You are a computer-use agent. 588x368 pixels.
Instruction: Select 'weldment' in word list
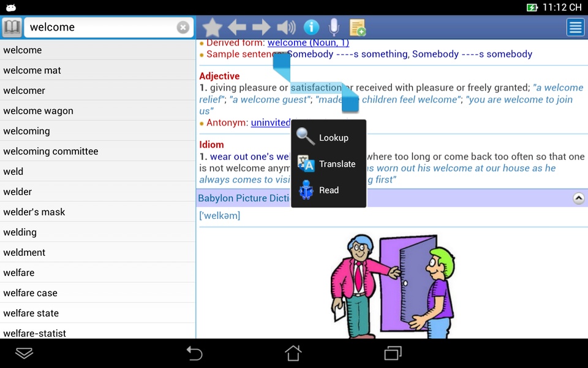click(97, 253)
